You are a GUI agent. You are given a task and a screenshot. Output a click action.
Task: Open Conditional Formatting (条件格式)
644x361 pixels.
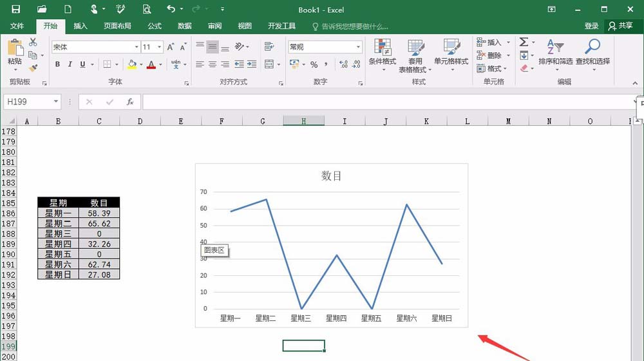(382, 54)
